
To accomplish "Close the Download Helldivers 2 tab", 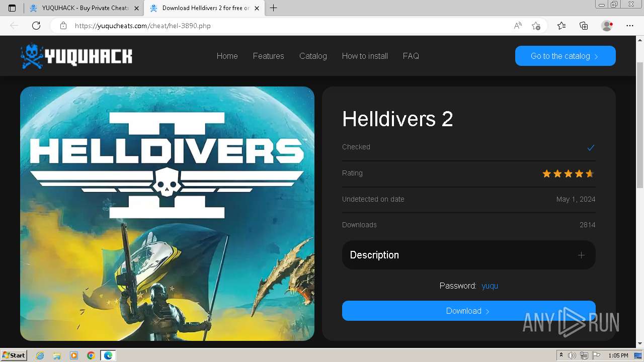I will [257, 8].
